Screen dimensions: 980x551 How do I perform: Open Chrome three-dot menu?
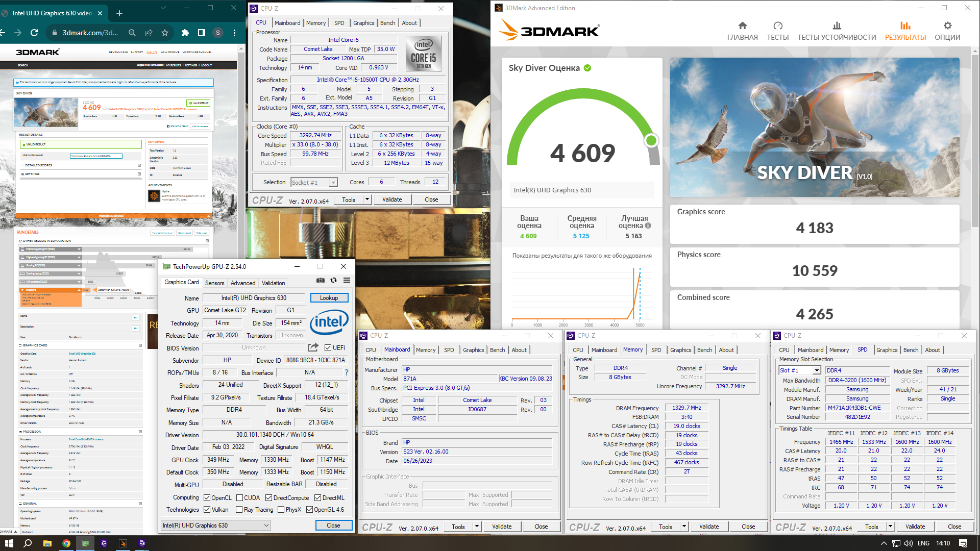click(234, 33)
